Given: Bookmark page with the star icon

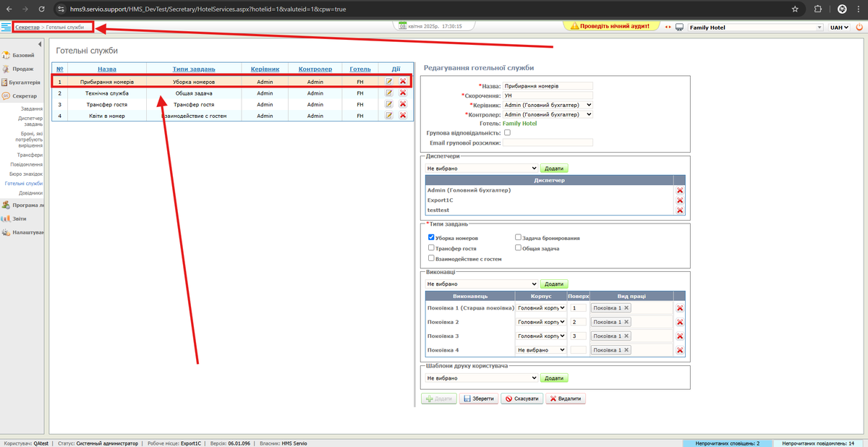Looking at the screenshot, I should pyautogui.click(x=795, y=9).
